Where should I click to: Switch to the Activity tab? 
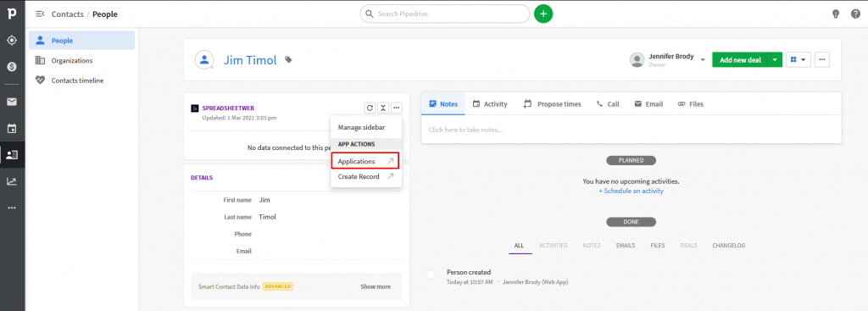(x=490, y=103)
